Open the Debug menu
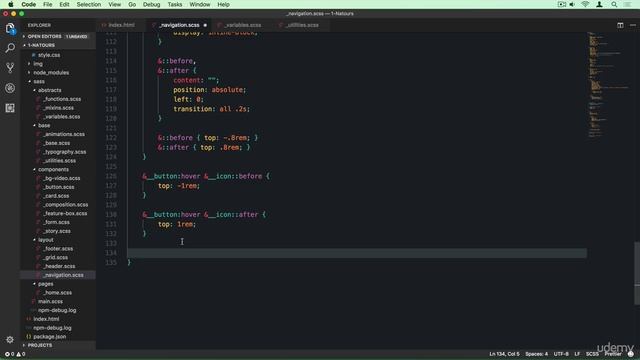640x360 pixels. point(151,4)
